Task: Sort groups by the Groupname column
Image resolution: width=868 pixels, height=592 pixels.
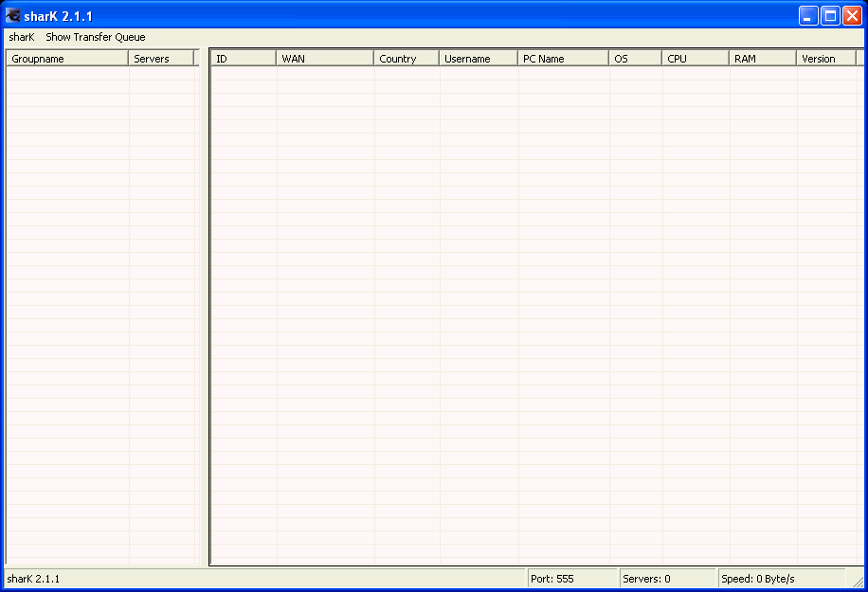Action: (65, 58)
